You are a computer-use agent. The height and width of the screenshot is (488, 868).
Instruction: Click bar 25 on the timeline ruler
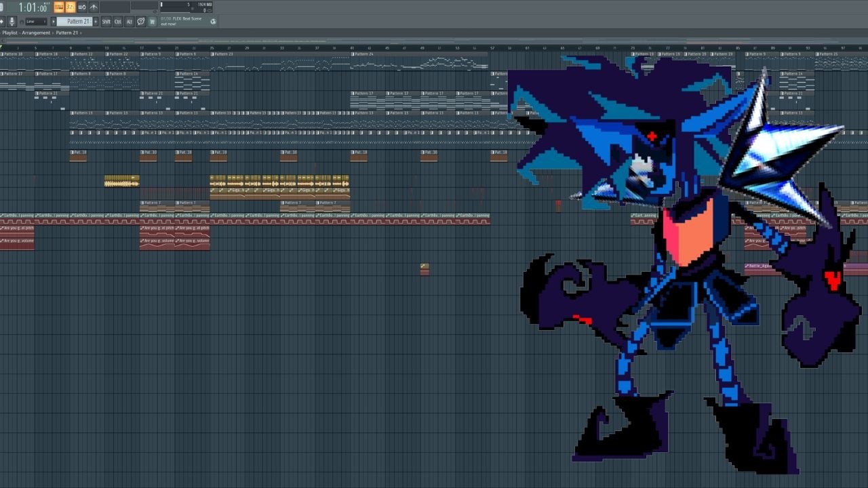click(212, 48)
